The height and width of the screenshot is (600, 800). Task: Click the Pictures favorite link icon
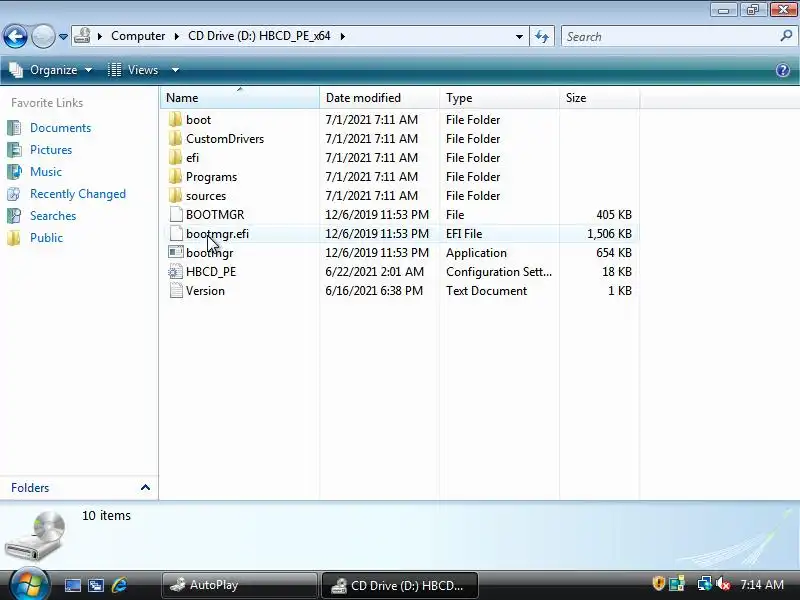(14, 149)
